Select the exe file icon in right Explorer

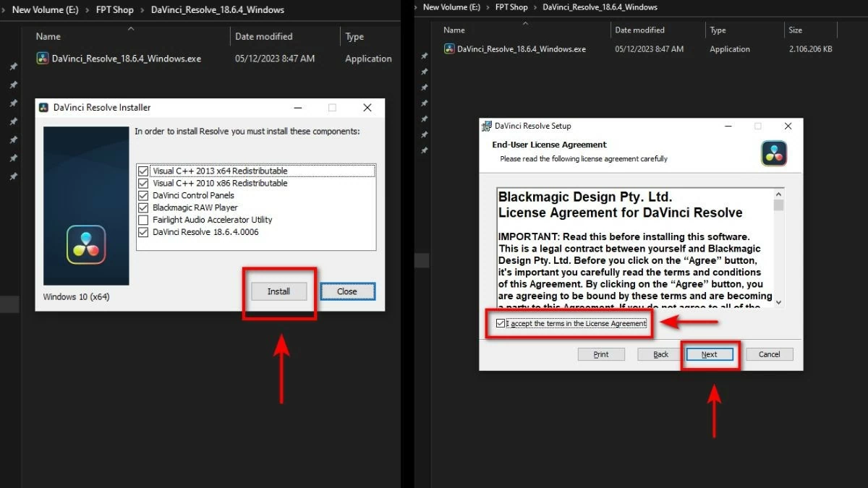(449, 49)
